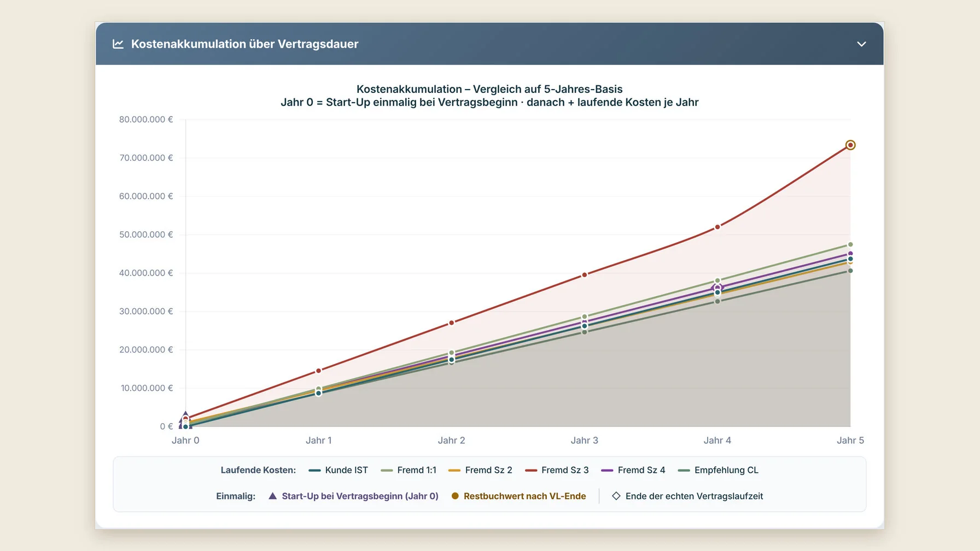
Task: Click the Jahr 2 axis label
Action: point(452,441)
